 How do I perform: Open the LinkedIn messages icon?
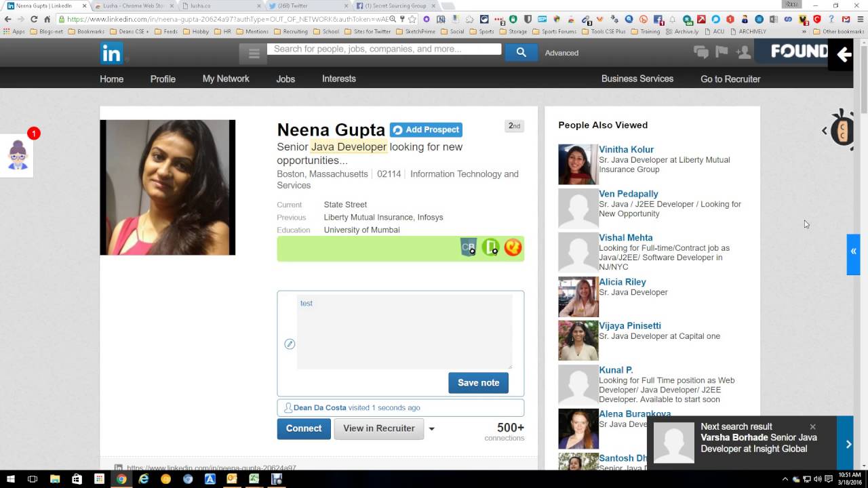tap(701, 52)
